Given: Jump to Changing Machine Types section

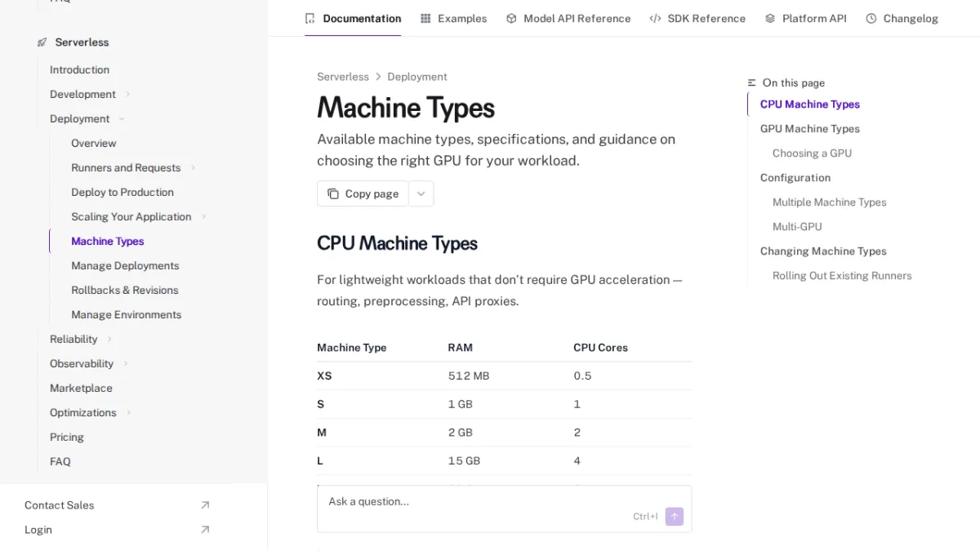Looking at the screenshot, I should coord(823,251).
